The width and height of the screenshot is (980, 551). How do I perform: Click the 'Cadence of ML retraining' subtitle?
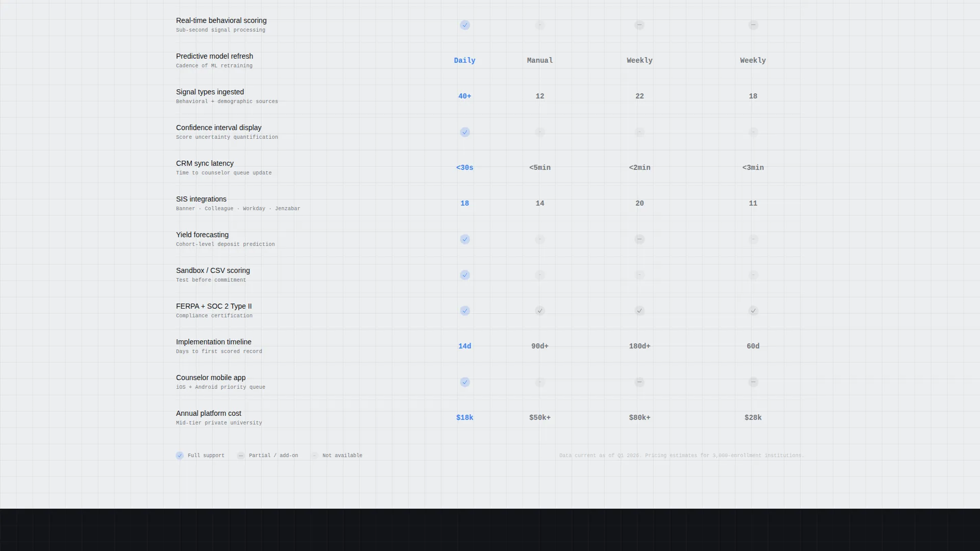(x=214, y=66)
